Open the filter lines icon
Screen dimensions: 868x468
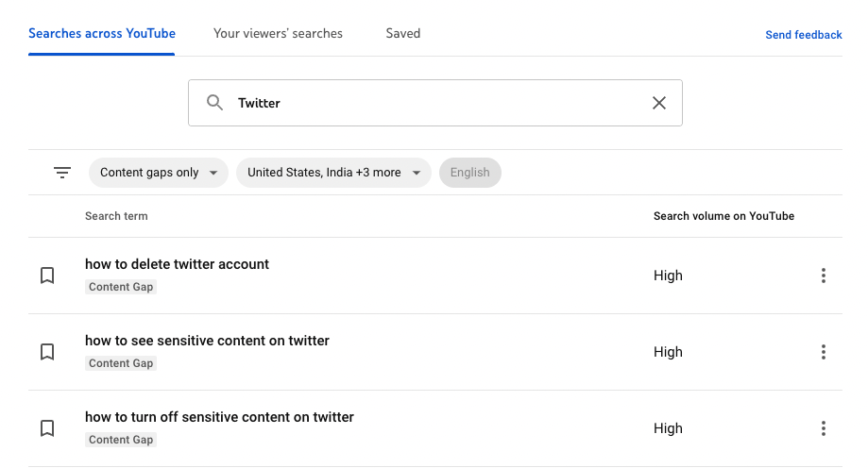[x=62, y=173]
